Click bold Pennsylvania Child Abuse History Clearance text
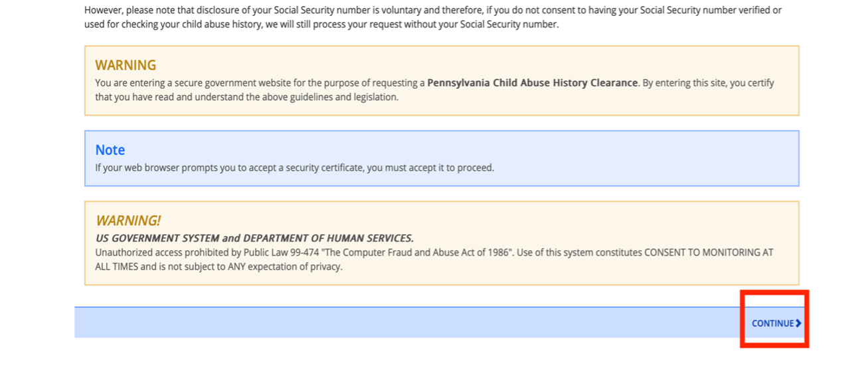Image resolution: width=868 pixels, height=373 pixels. 533,83
